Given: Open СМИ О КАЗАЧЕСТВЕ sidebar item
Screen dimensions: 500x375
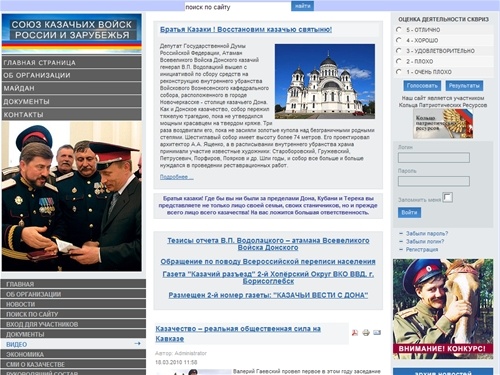Looking at the screenshot, I should [x=74, y=364].
